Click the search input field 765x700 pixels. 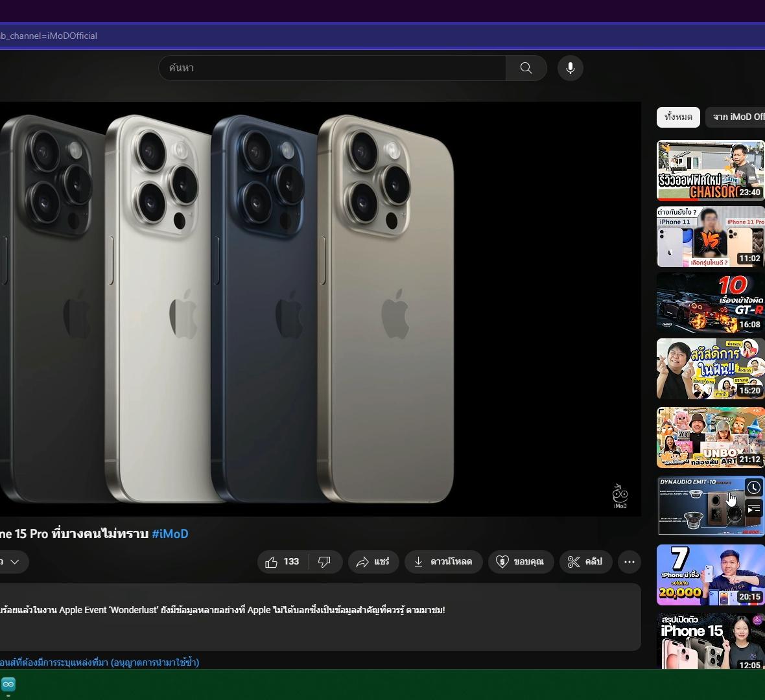(x=332, y=68)
